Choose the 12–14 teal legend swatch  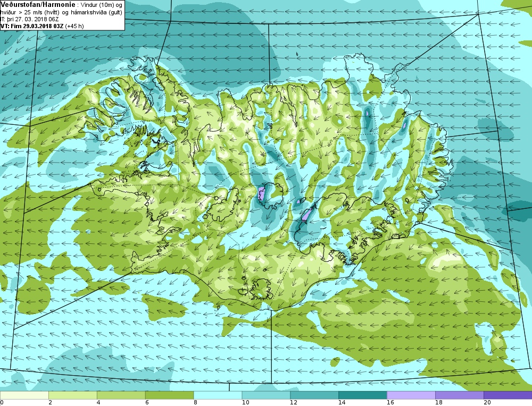click(x=314, y=395)
